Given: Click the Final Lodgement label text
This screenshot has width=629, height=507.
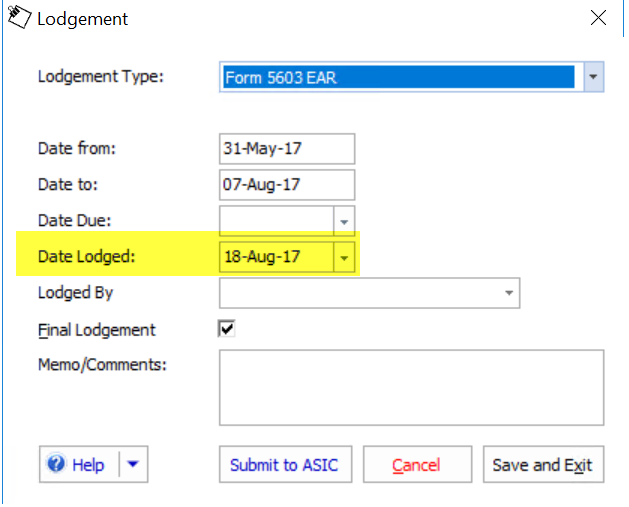Looking at the screenshot, I should pyautogui.click(x=97, y=330).
